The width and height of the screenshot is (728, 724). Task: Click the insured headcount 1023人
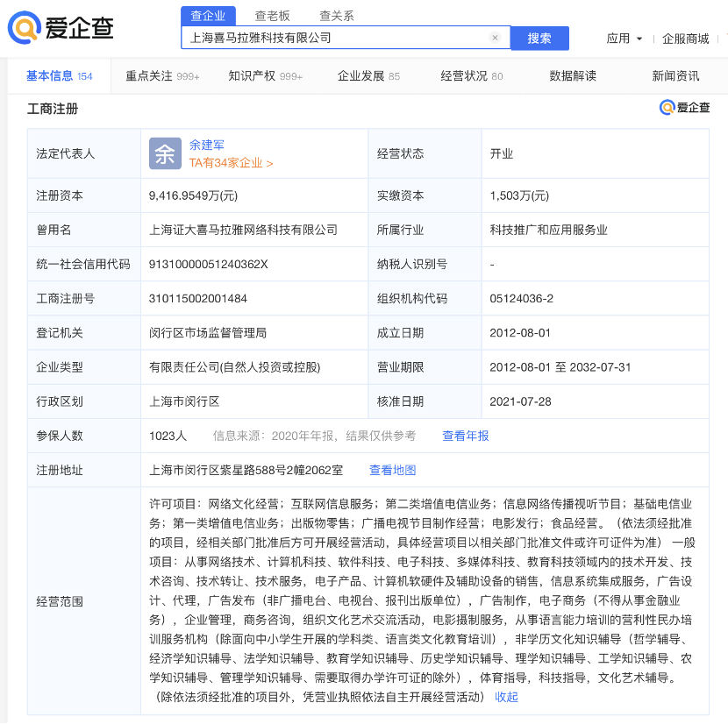[168, 436]
